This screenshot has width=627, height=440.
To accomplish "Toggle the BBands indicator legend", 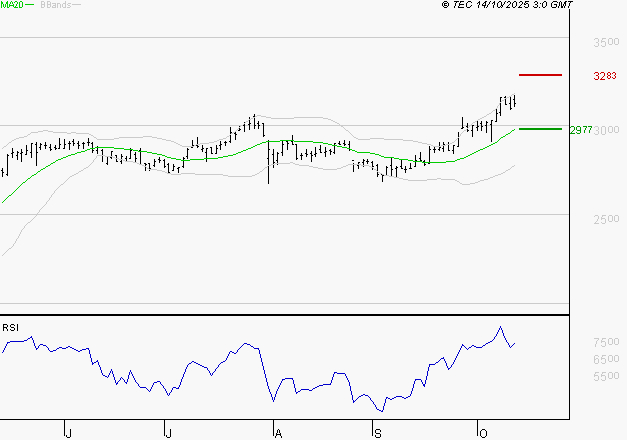I will coord(54,5).
